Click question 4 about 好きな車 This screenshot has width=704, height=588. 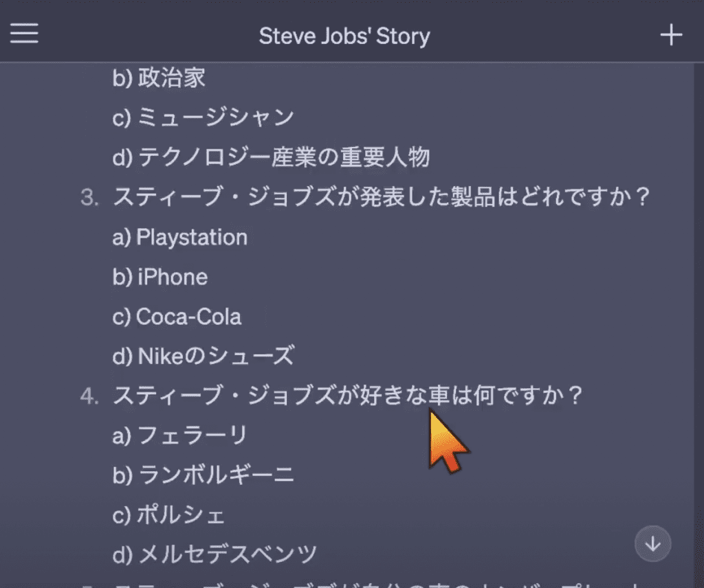pyautogui.click(x=347, y=396)
